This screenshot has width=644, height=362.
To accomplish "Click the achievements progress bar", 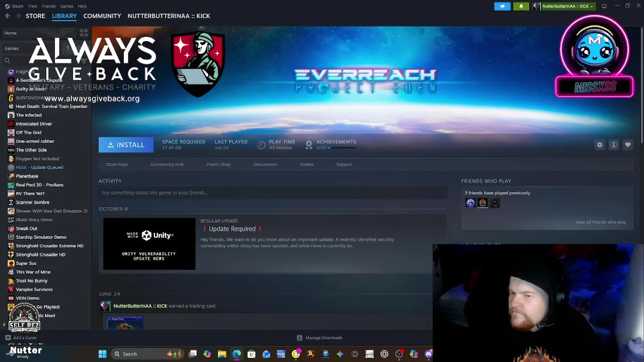I will click(x=342, y=148).
